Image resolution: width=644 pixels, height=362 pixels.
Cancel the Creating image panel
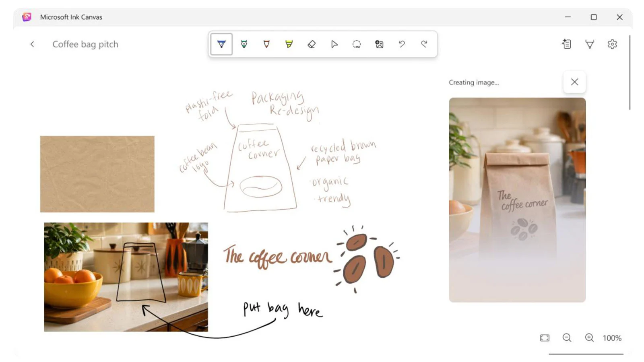click(574, 82)
